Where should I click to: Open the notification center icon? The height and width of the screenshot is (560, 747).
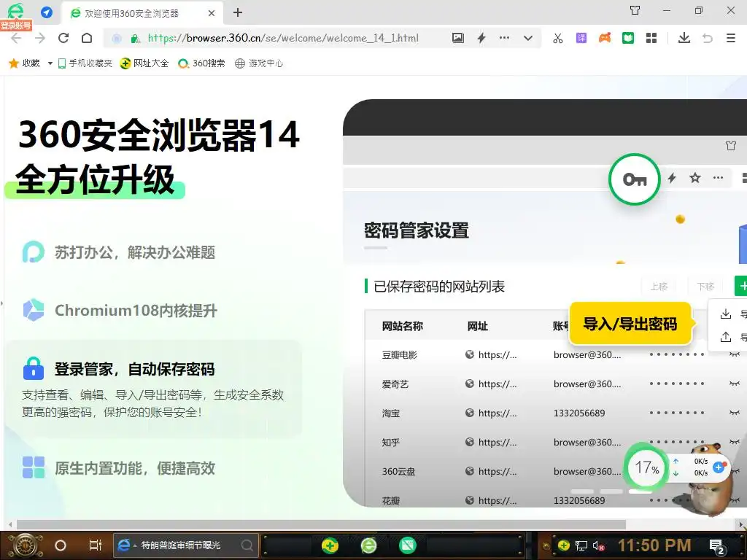(716, 546)
